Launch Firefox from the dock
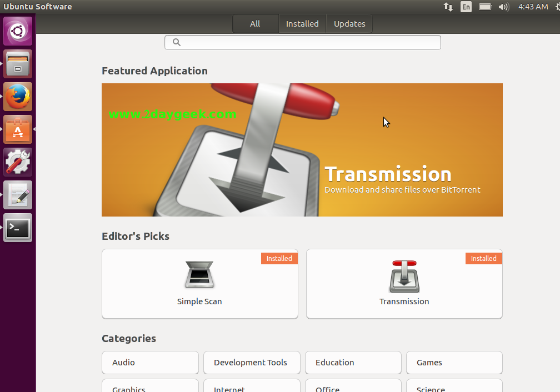The width and height of the screenshot is (560, 392). (x=18, y=97)
